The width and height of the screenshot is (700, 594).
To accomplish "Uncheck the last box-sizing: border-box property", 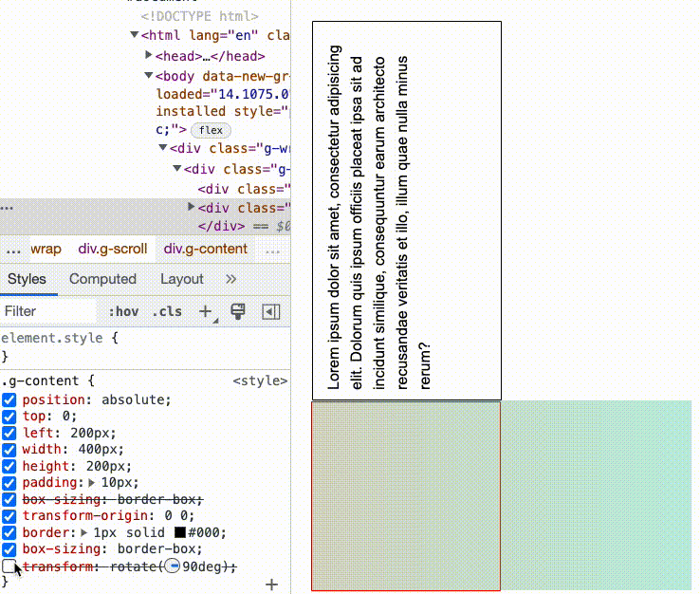I will tap(9, 548).
